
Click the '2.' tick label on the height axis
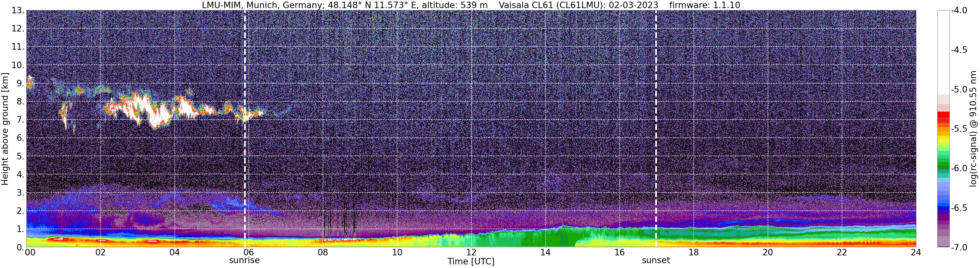click(x=20, y=211)
